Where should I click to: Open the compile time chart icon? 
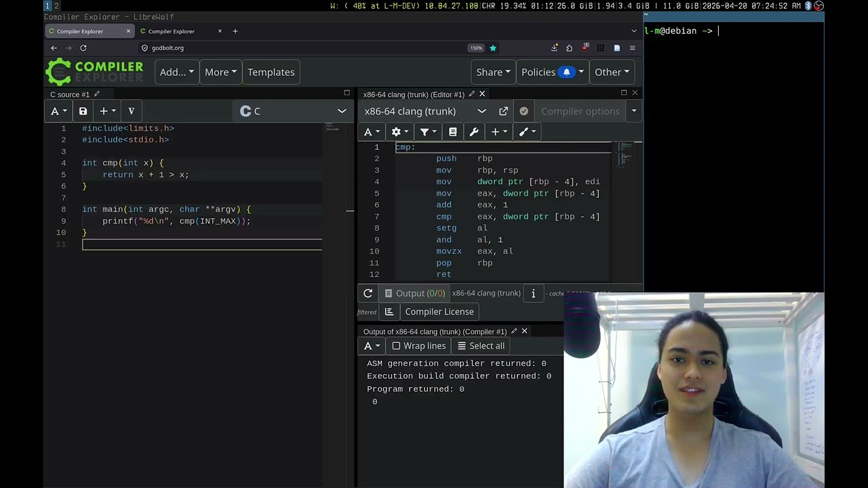pos(389,312)
